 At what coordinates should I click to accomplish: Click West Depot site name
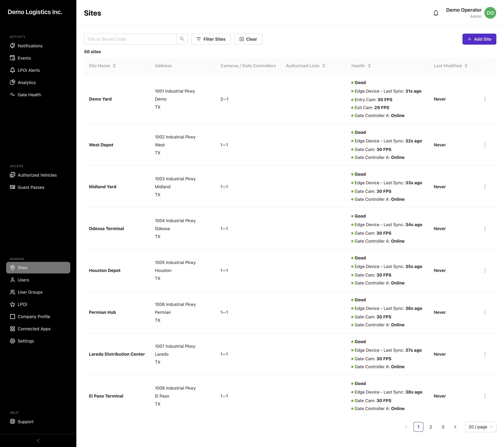101,145
